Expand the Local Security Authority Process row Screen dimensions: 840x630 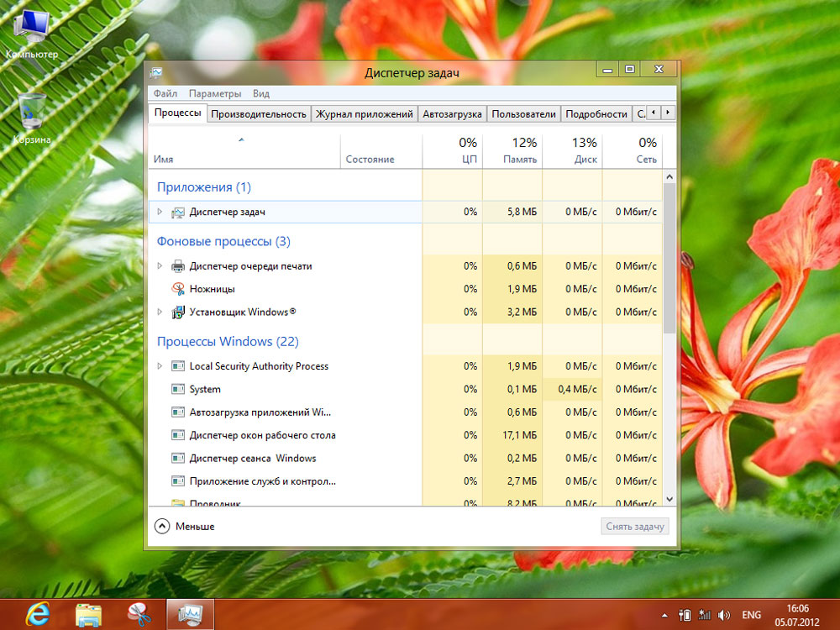(160, 366)
